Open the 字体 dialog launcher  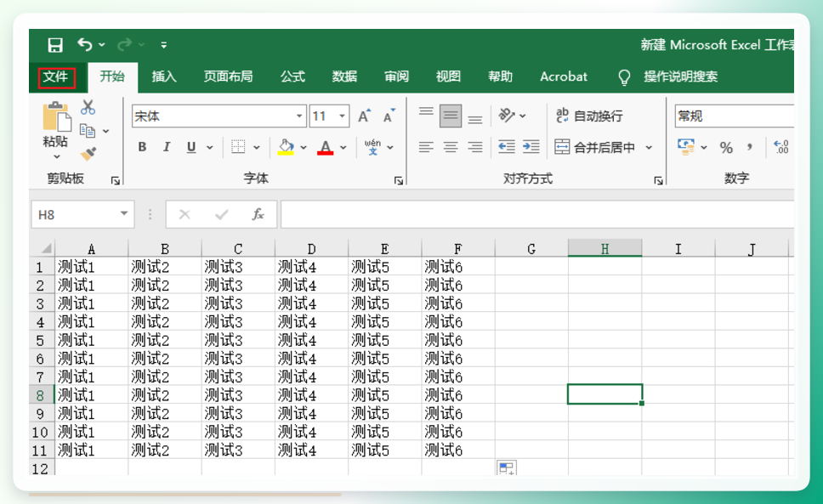pos(399,181)
